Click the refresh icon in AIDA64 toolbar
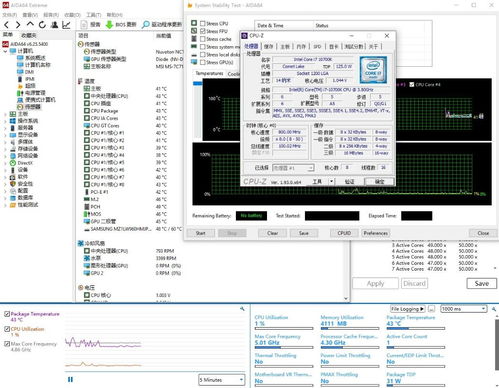Viewport: 499px width, 388px height. click(x=42, y=25)
